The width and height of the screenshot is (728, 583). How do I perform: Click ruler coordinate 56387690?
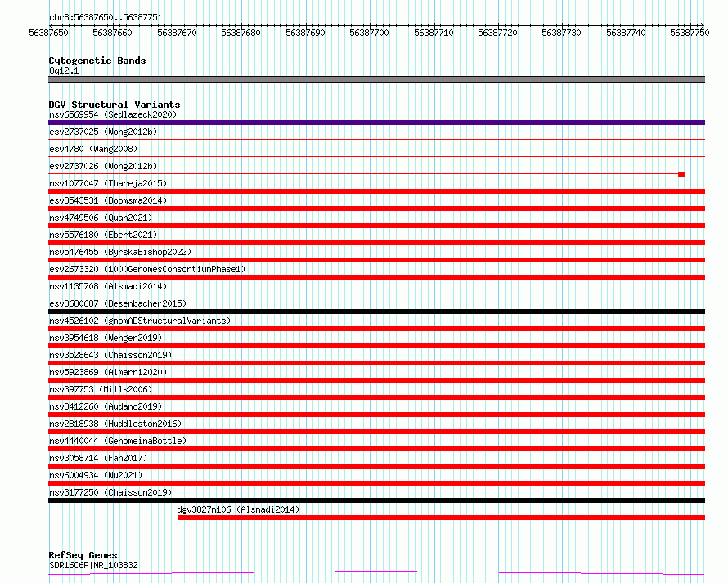[305, 33]
